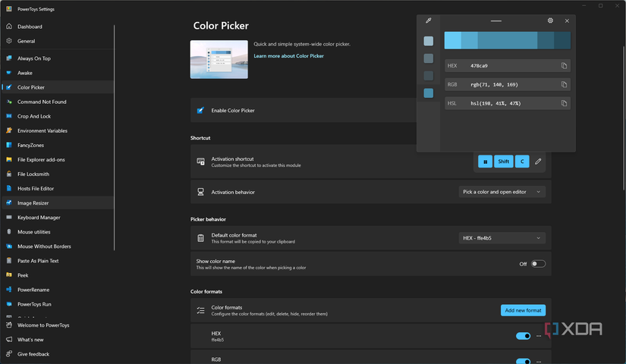
Task: Toggle the RGB color format switch
Action: pyautogui.click(x=523, y=361)
